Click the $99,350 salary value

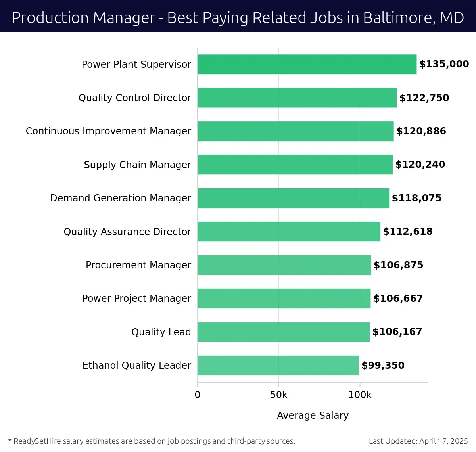[x=383, y=366]
